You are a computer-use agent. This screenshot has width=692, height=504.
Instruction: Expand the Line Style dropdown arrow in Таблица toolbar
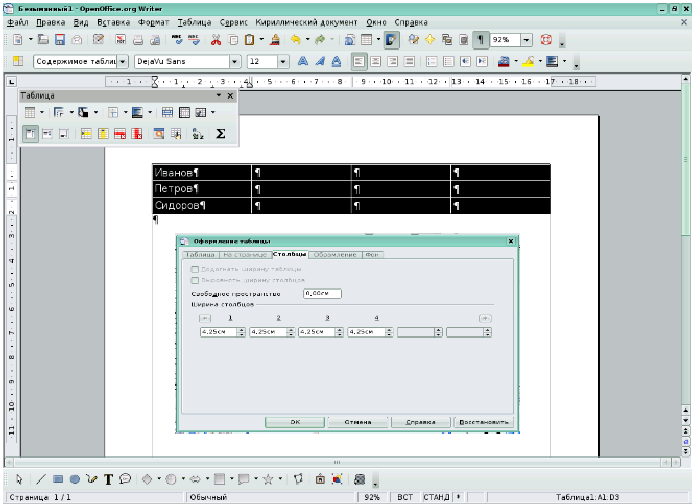click(71, 112)
